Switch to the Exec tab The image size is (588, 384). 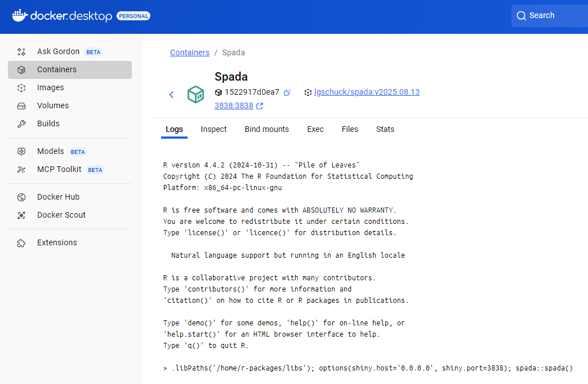coord(315,129)
